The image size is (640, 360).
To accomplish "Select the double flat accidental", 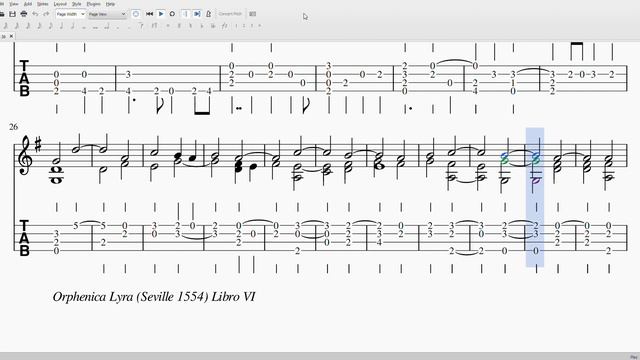I will coord(213,26).
